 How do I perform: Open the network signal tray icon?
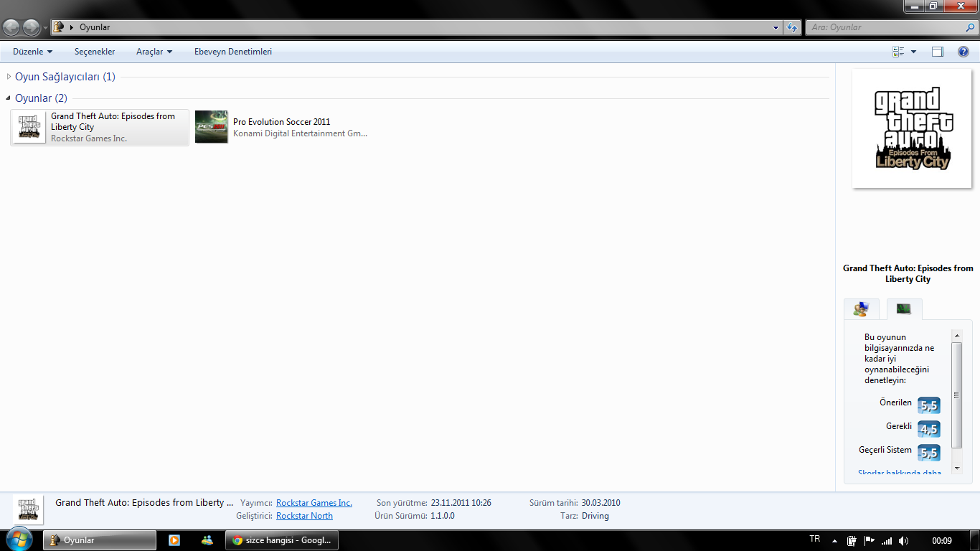click(887, 541)
